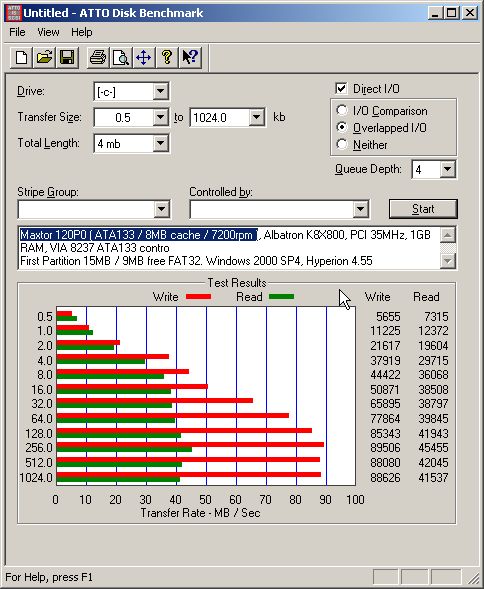Choose the Neither radio option
484x589 pixels.
point(342,144)
